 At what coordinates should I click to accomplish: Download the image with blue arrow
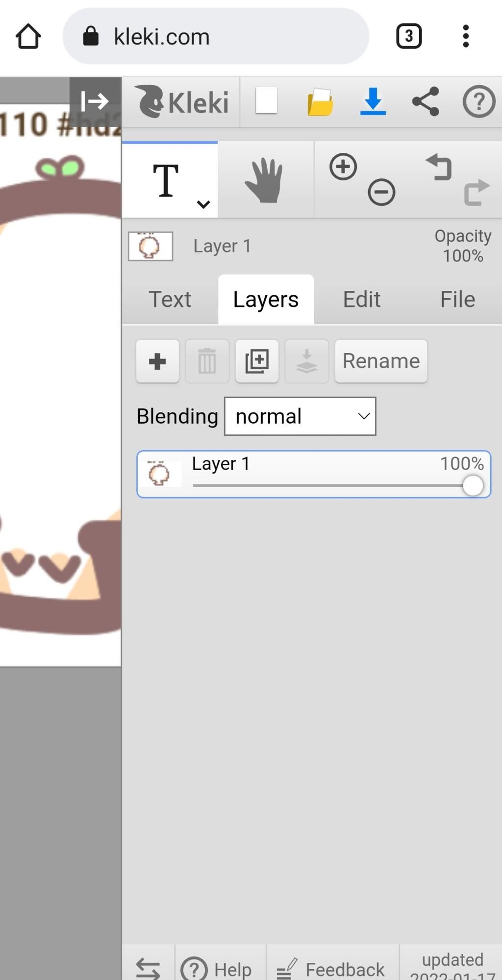click(373, 101)
